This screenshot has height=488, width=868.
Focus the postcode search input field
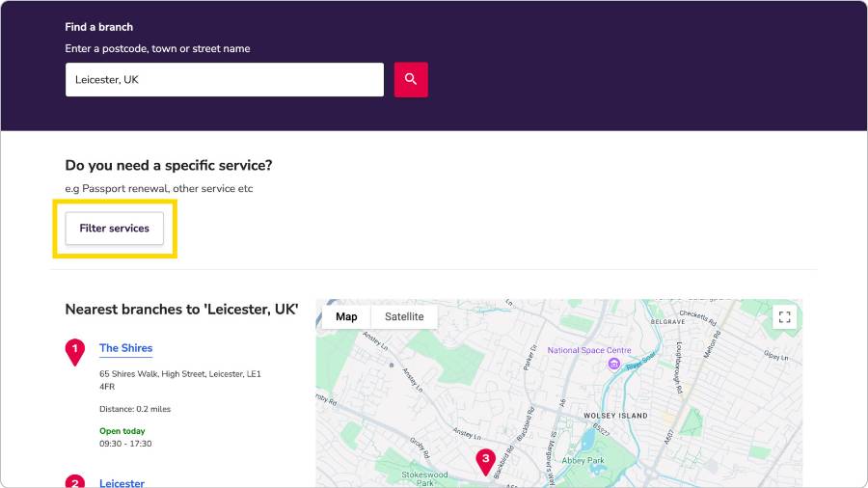tap(224, 79)
